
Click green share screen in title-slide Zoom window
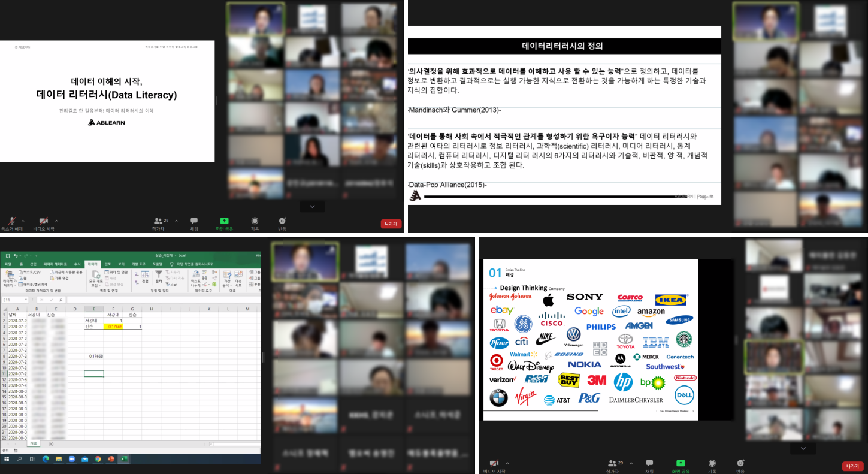225,224
